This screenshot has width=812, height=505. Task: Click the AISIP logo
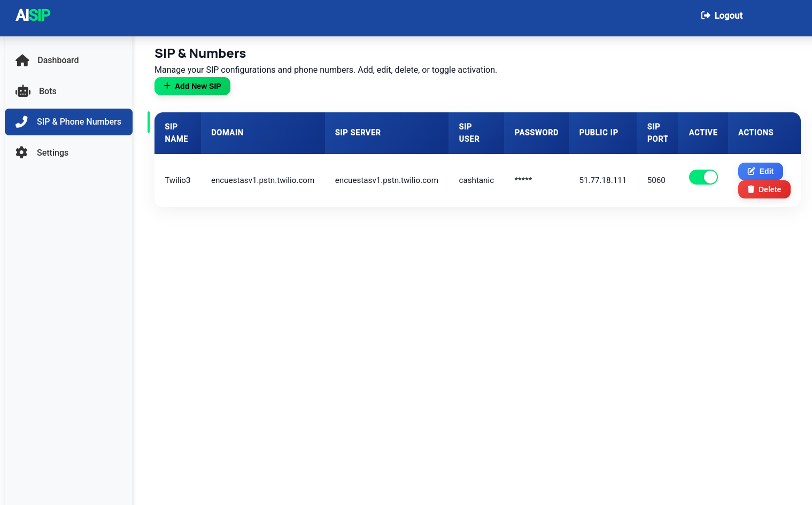(33, 16)
